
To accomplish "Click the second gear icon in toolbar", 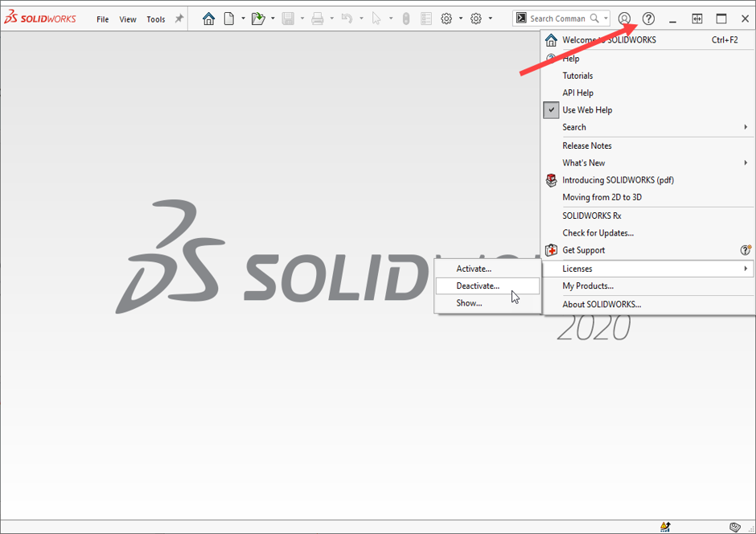I will click(476, 18).
